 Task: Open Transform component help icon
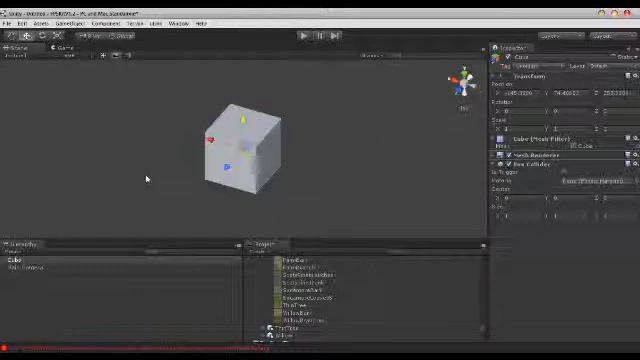pyautogui.click(x=628, y=76)
